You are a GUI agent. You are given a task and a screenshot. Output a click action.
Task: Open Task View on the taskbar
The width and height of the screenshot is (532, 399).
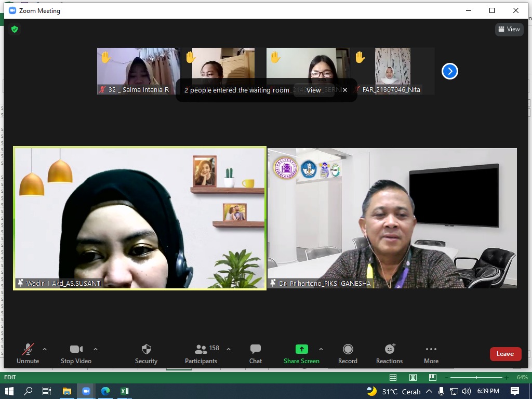point(47,391)
